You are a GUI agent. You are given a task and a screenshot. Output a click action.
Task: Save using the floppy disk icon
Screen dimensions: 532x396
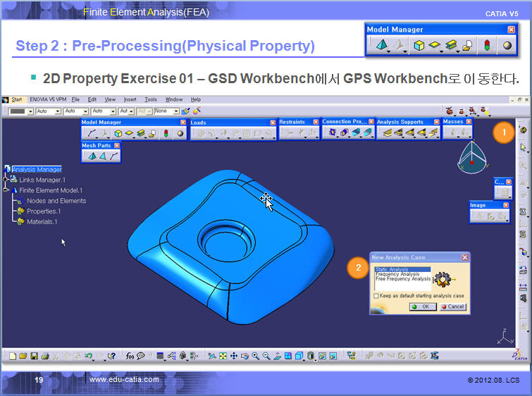(34, 356)
